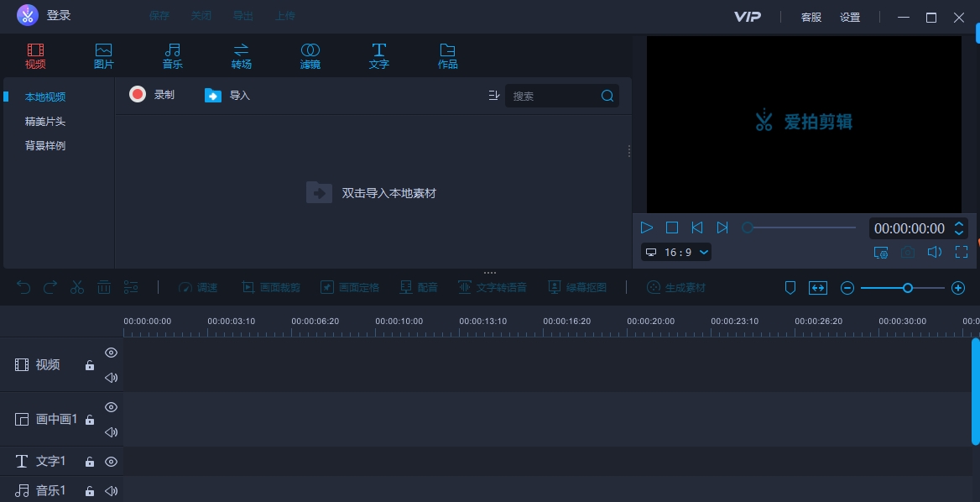This screenshot has height=502, width=980.
Task: Open the 视频 media tab
Action: point(35,55)
